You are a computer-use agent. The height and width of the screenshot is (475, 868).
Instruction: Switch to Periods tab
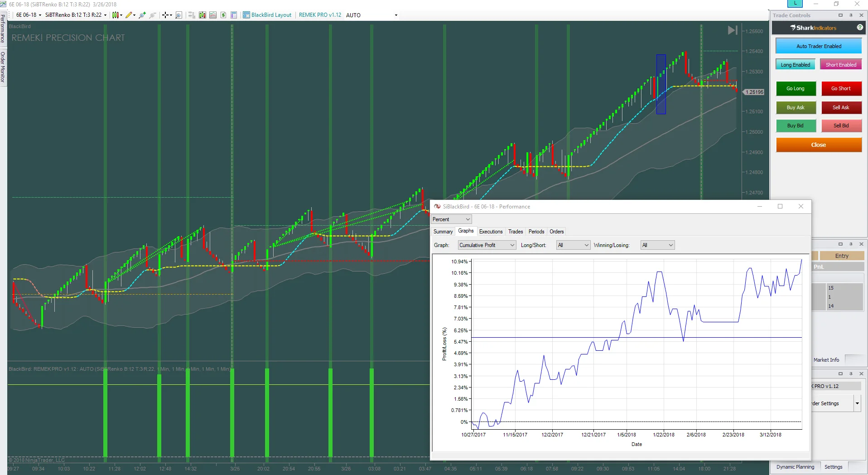(x=536, y=232)
